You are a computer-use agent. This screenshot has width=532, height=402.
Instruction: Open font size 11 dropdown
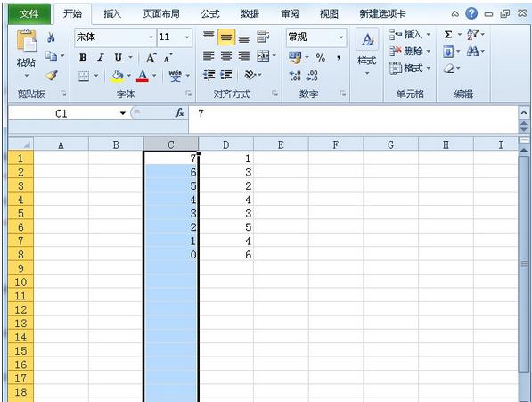(x=187, y=37)
